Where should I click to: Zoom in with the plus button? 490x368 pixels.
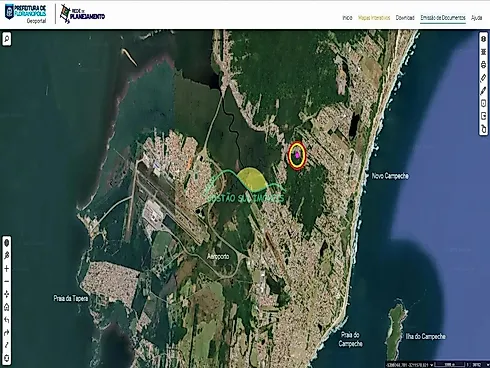click(x=7, y=269)
